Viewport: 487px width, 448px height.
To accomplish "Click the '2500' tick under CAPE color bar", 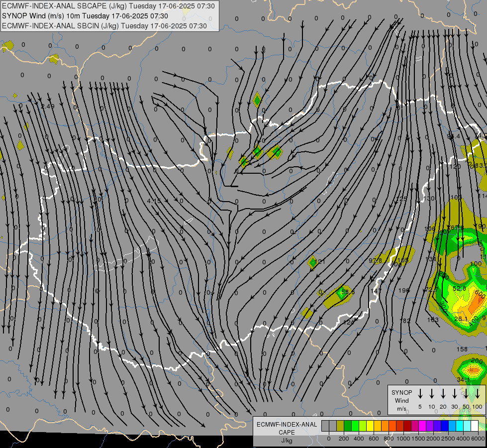I will coord(448,439).
